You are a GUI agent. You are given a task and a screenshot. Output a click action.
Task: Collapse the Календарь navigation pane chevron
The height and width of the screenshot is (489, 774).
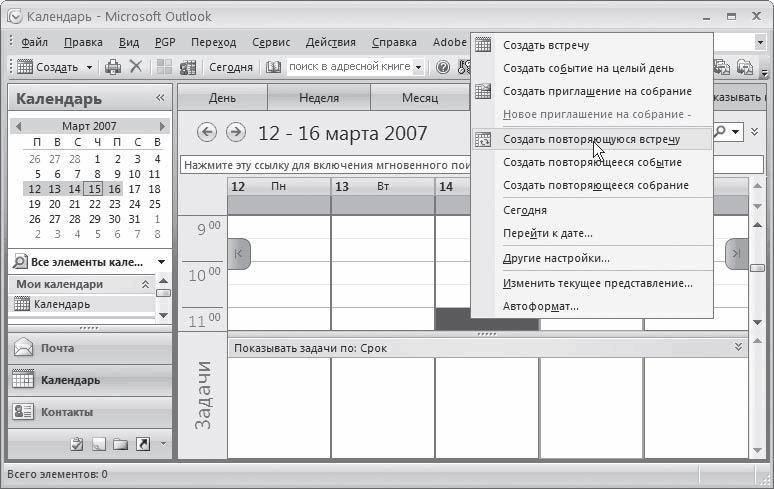pos(160,98)
